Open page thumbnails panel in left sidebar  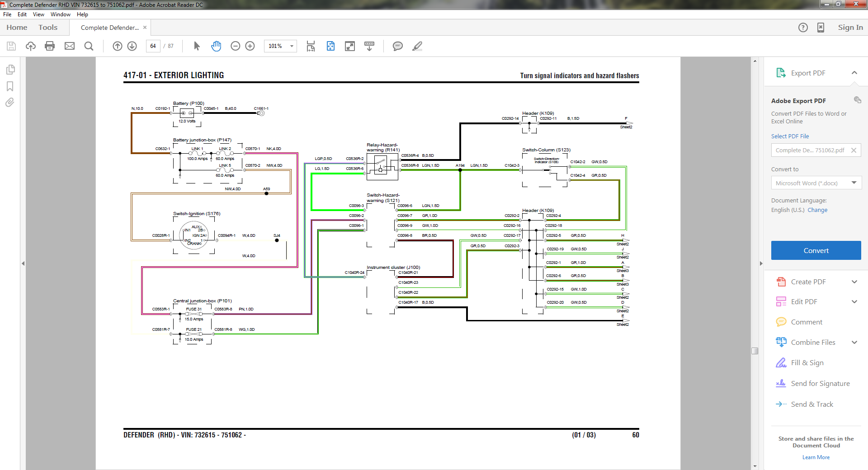10,70
